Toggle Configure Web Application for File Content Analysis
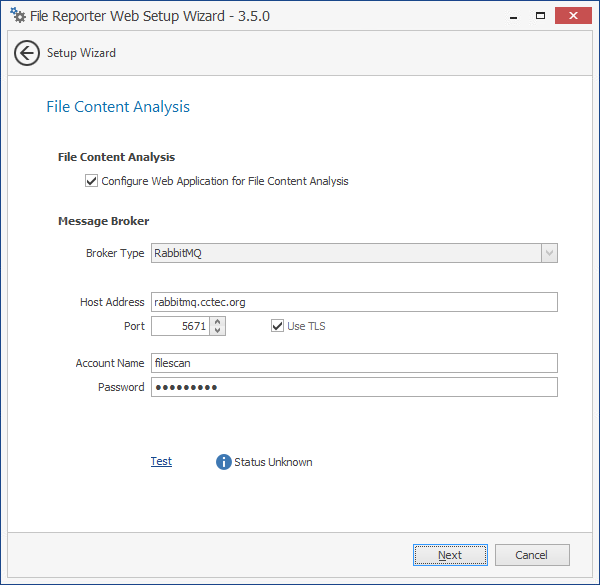 click(92, 181)
